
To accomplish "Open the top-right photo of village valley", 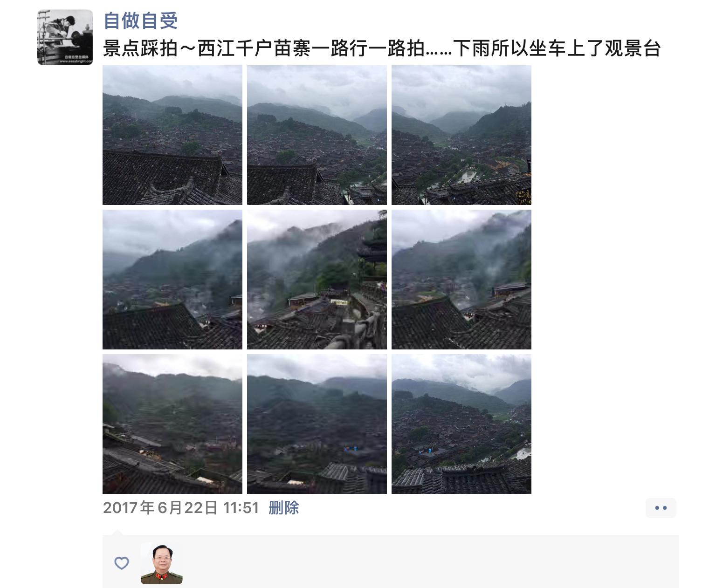I will [461, 135].
